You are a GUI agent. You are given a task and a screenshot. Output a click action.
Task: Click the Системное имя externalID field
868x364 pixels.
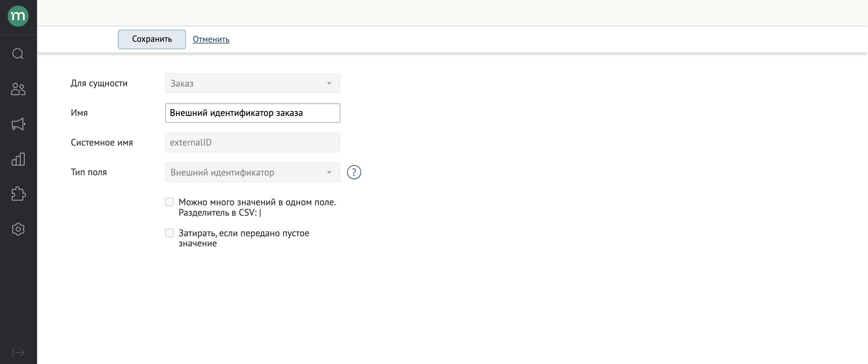pos(252,143)
